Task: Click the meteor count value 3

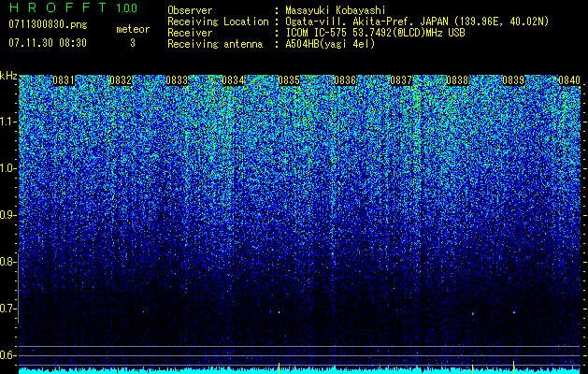Action: [x=133, y=43]
